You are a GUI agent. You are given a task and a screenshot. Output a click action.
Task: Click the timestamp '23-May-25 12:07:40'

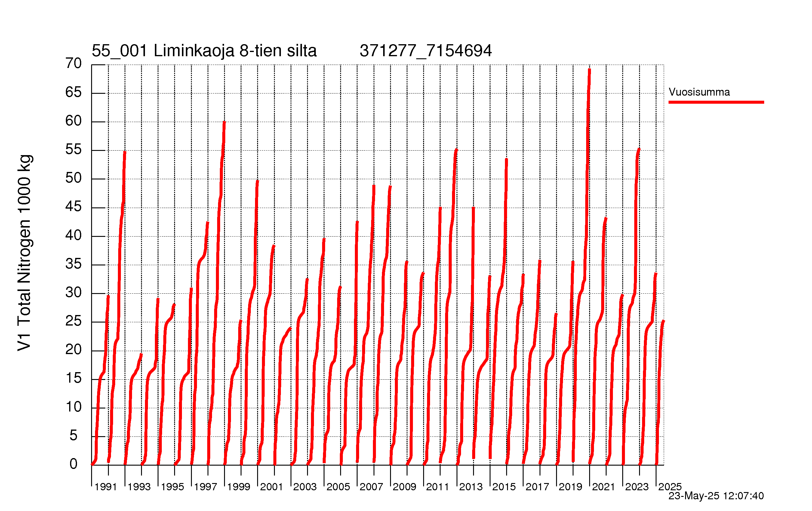pos(716,496)
